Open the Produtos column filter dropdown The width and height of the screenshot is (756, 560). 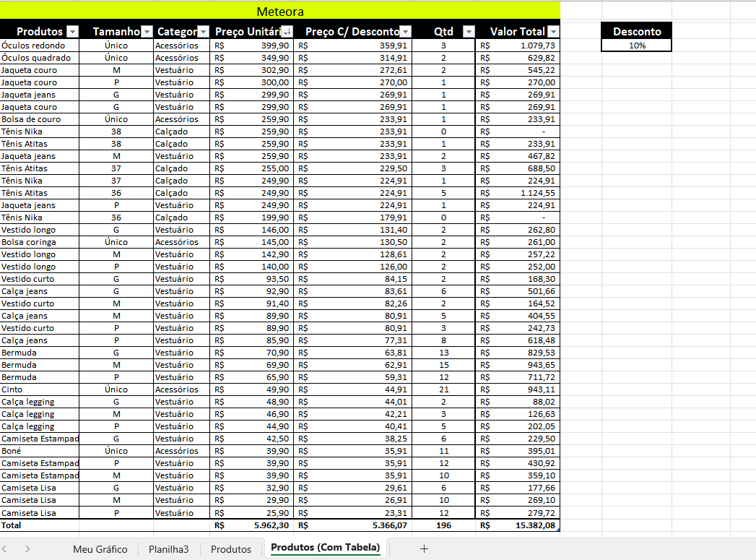click(72, 32)
